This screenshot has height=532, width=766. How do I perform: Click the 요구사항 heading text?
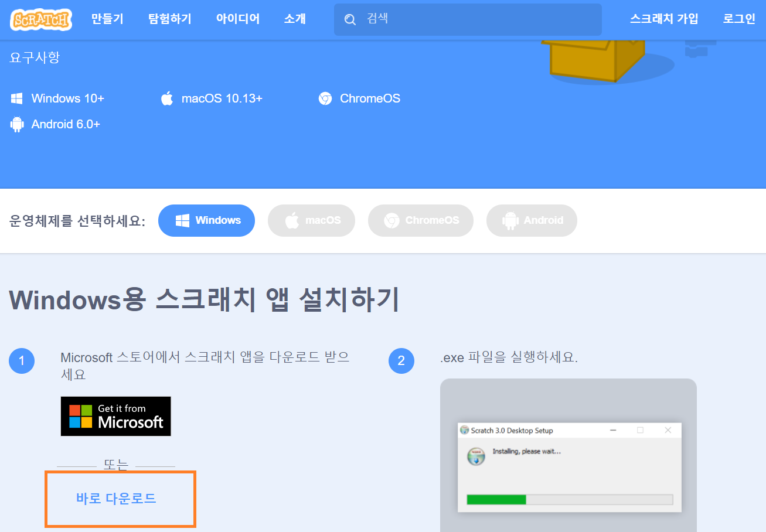tap(35, 57)
